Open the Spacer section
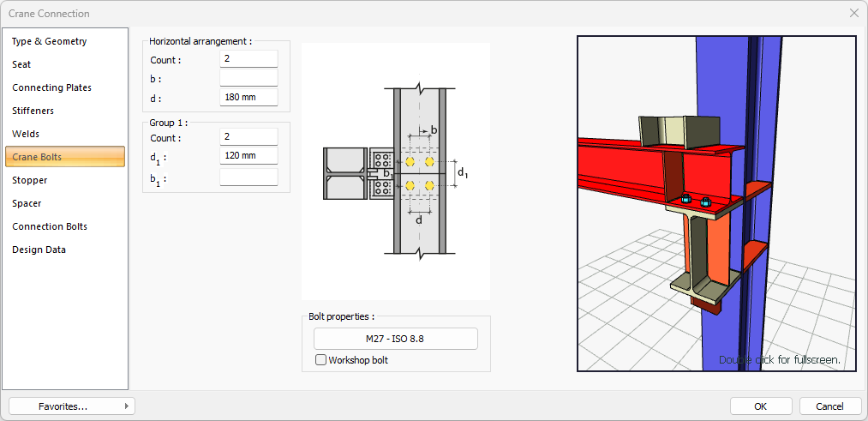 tap(27, 203)
